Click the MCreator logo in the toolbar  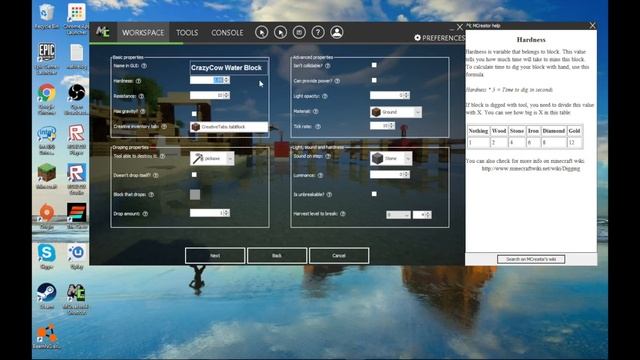coord(102,32)
